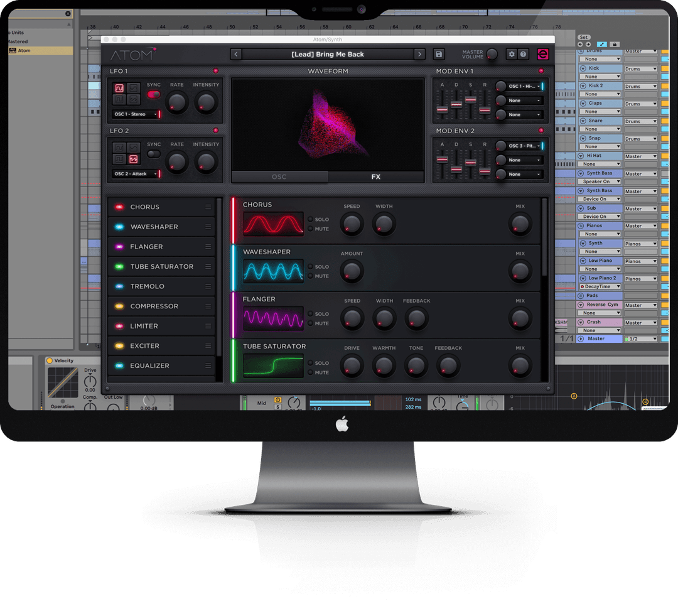Select the random wave shape for LFO 2
The width and height of the screenshot is (678, 616).
click(135, 159)
